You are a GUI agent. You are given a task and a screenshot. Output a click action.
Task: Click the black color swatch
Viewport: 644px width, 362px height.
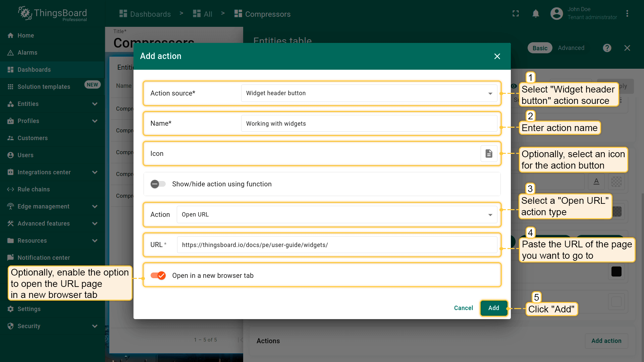tap(616, 271)
